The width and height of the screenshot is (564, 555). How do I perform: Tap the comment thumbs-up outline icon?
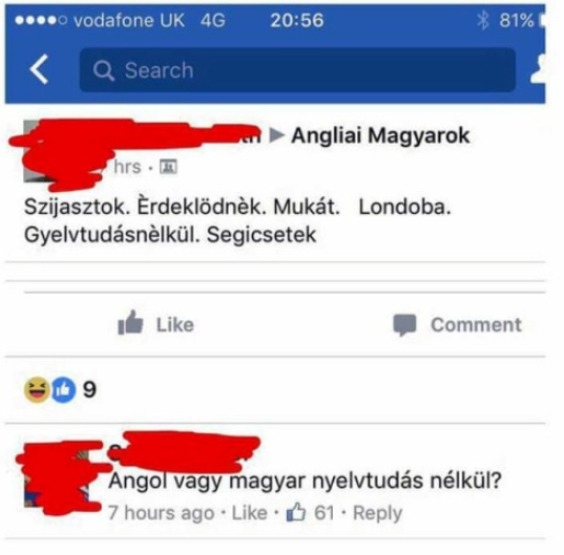[x=296, y=512]
